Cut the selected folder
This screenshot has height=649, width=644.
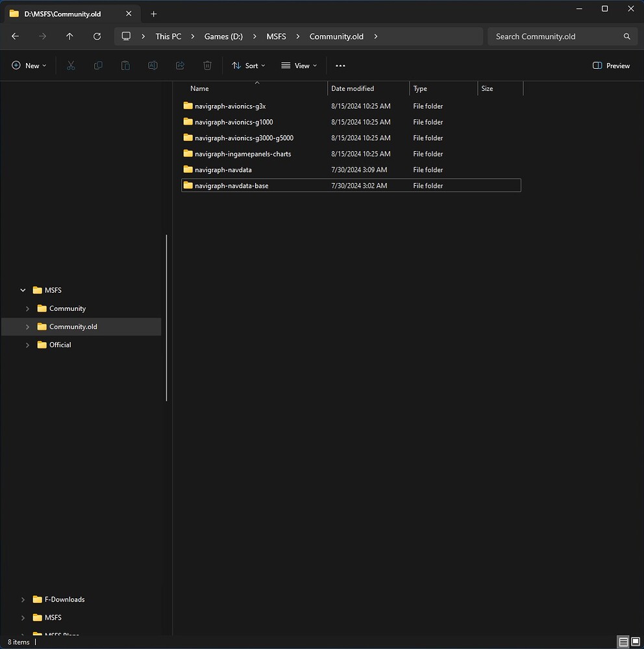[71, 66]
